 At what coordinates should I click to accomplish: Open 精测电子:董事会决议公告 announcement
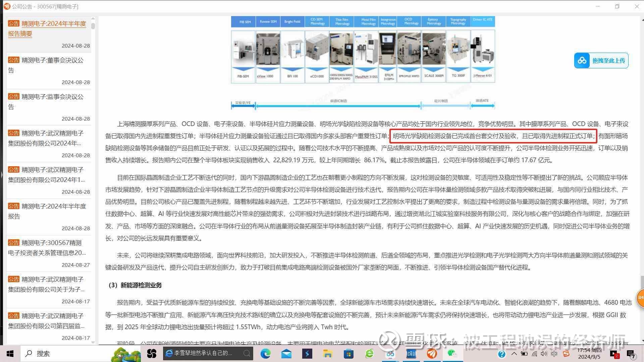tap(46, 65)
